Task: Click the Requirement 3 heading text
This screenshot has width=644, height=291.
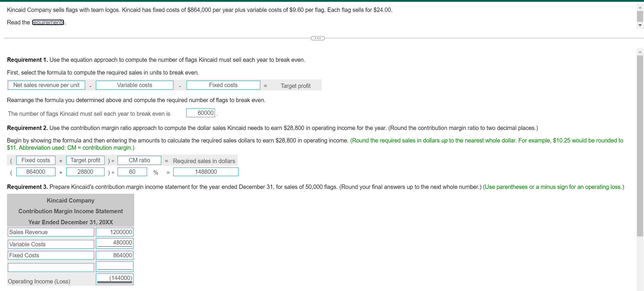Action: pos(27,187)
